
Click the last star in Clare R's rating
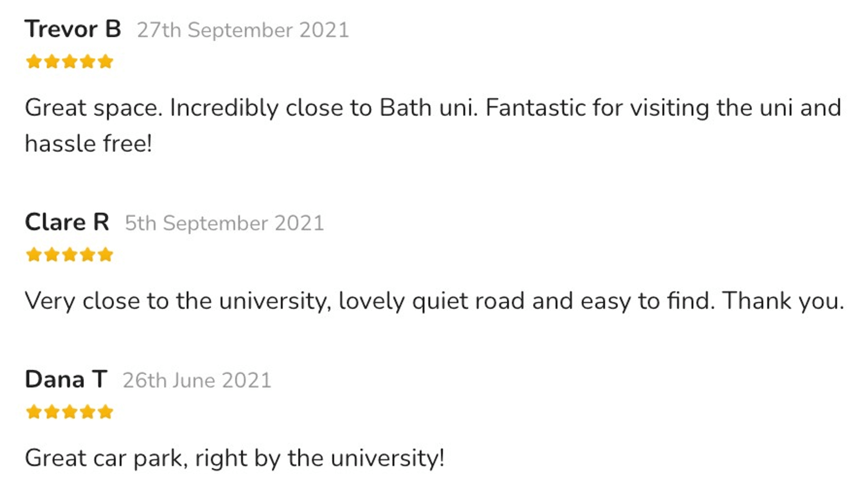[x=106, y=255]
